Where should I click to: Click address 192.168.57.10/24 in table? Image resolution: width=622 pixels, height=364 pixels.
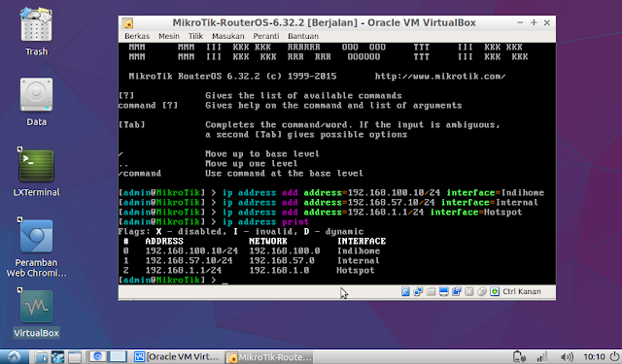click(189, 260)
